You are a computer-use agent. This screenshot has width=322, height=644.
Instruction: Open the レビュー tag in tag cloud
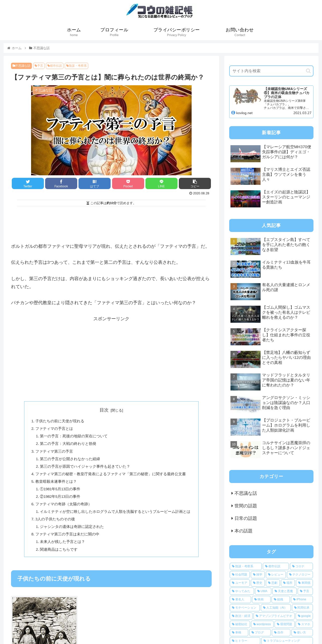pos(276,575)
